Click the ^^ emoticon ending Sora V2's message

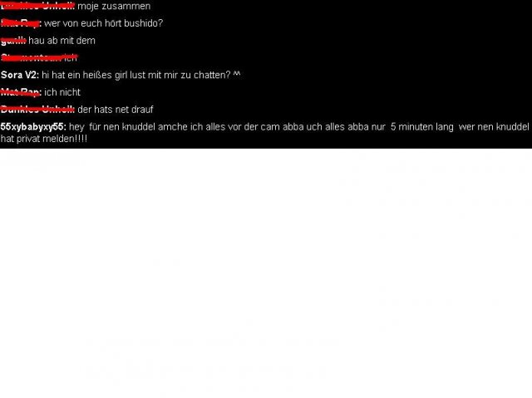pyautogui.click(x=236, y=74)
